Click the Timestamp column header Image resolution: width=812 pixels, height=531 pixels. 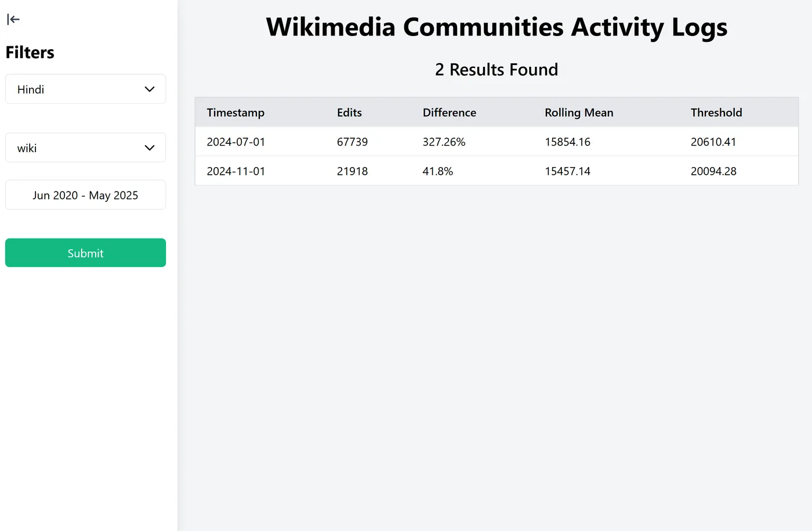(x=235, y=113)
